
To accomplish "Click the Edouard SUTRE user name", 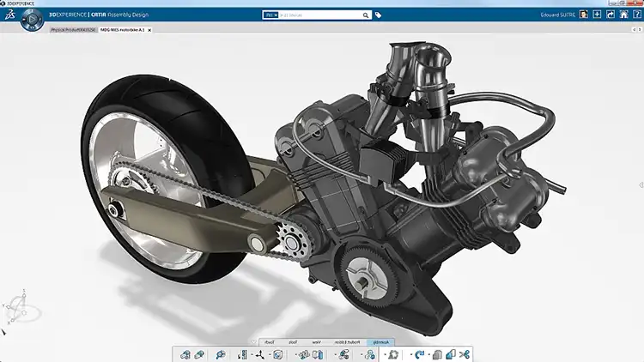I will (560, 15).
